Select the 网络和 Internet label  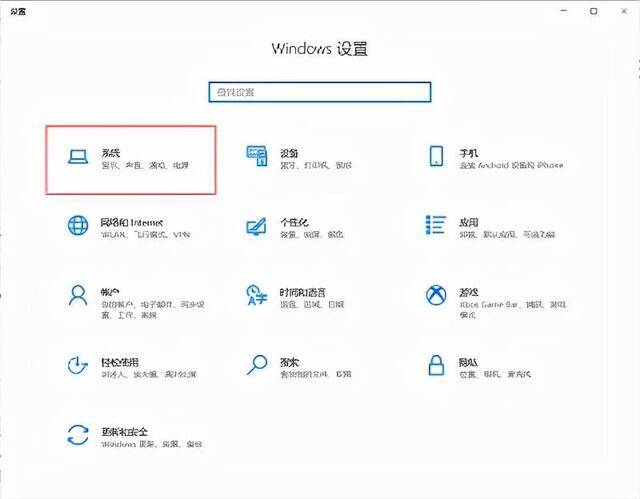[x=132, y=222]
